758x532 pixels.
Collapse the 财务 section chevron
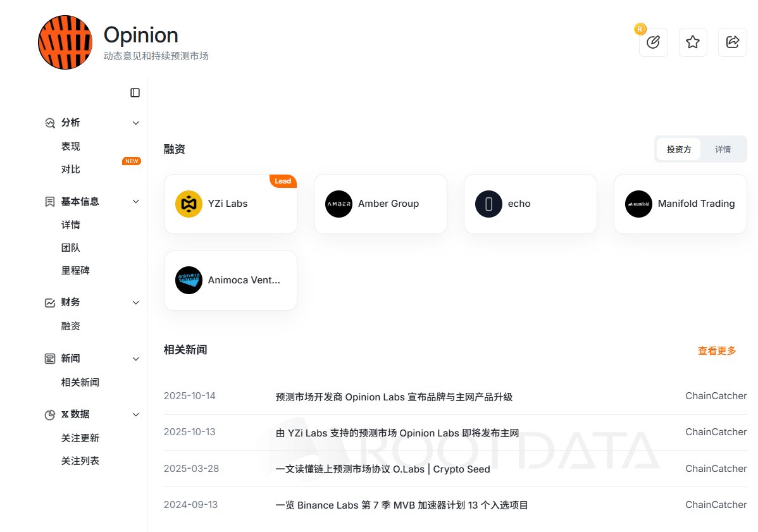[x=136, y=302]
